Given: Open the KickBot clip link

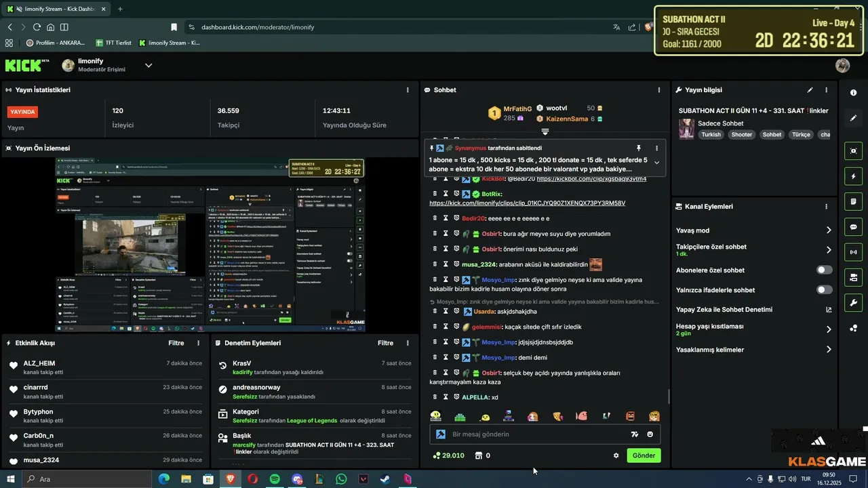Looking at the screenshot, I should tap(591, 179).
